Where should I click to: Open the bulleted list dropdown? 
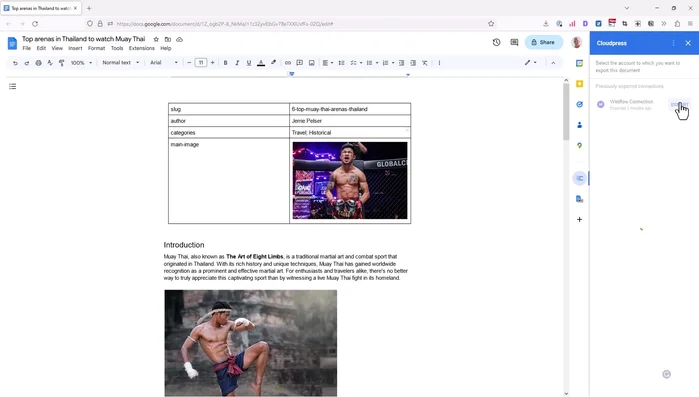pyautogui.click(x=372, y=63)
